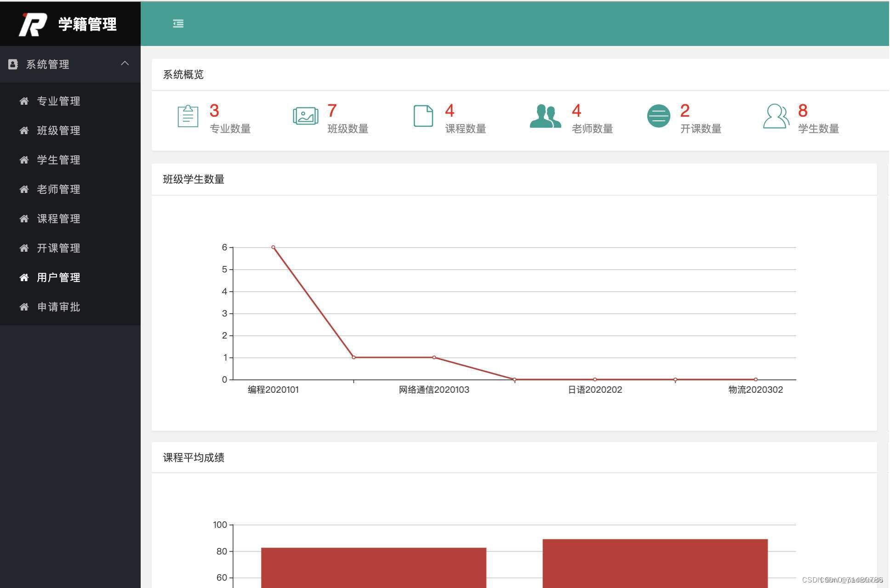Open 申请审批 in the sidebar
890x588 pixels.
[x=58, y=307]
